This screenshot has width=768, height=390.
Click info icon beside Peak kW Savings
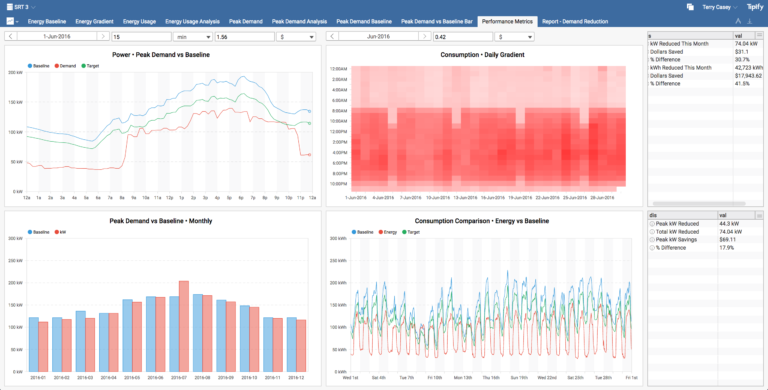click(x=652, y=240)
